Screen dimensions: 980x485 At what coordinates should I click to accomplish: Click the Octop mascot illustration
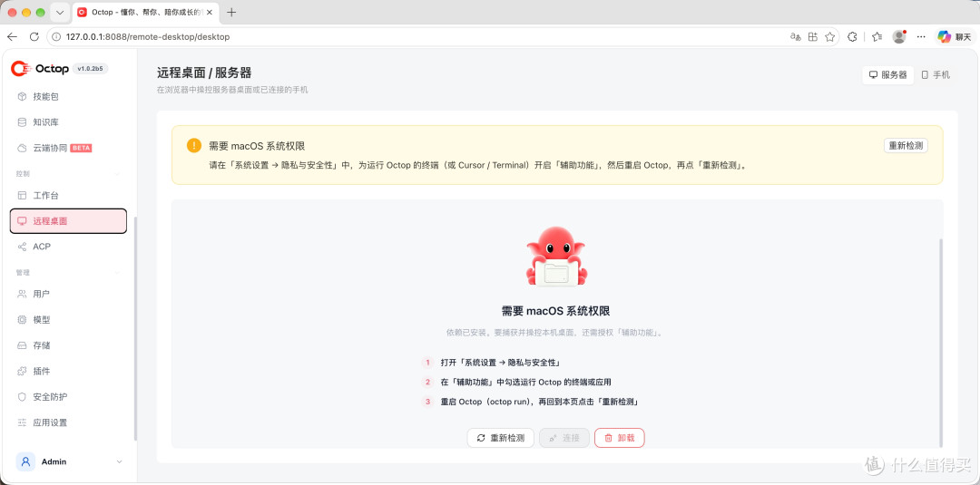[556, 256]
